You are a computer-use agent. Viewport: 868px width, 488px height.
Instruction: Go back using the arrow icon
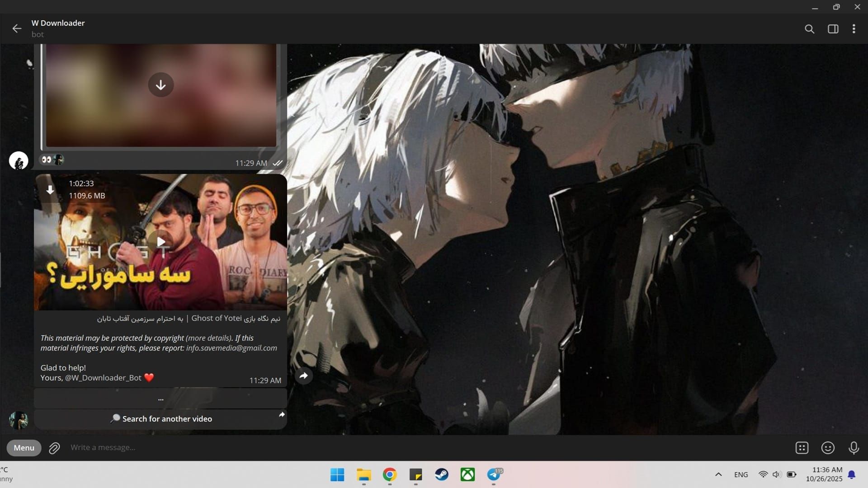click(17, 28)
